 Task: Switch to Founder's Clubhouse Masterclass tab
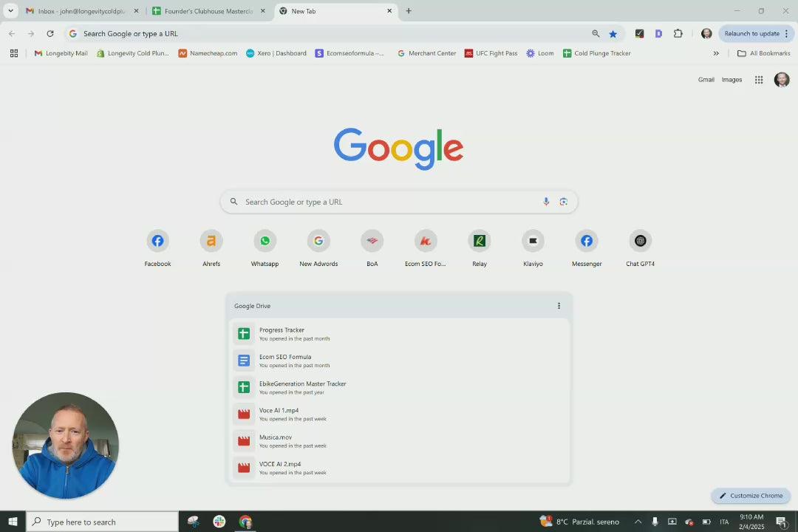208,11
